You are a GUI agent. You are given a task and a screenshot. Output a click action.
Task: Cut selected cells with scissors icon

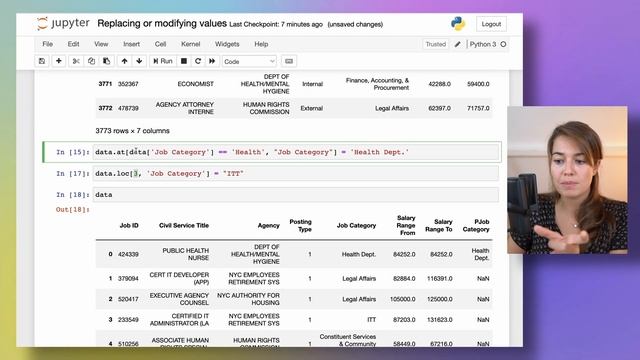tap(76, 61)
